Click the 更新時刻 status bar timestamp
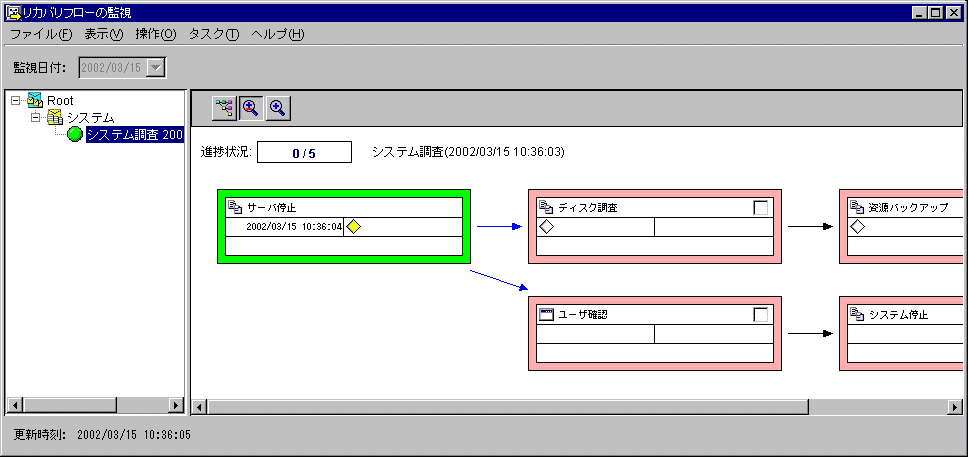 [x=134, y=435]
